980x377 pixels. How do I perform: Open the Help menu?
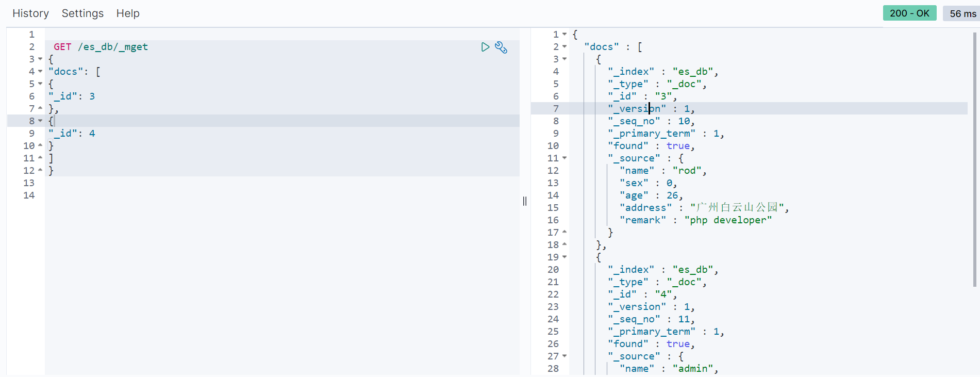click(x=128, y=13)
